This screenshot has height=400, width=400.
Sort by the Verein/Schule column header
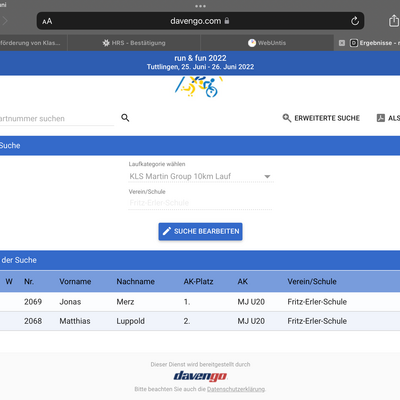312,282
